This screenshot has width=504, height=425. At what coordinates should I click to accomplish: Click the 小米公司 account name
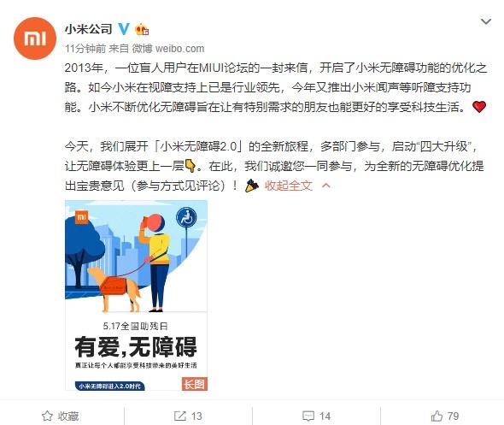point(88,29)
